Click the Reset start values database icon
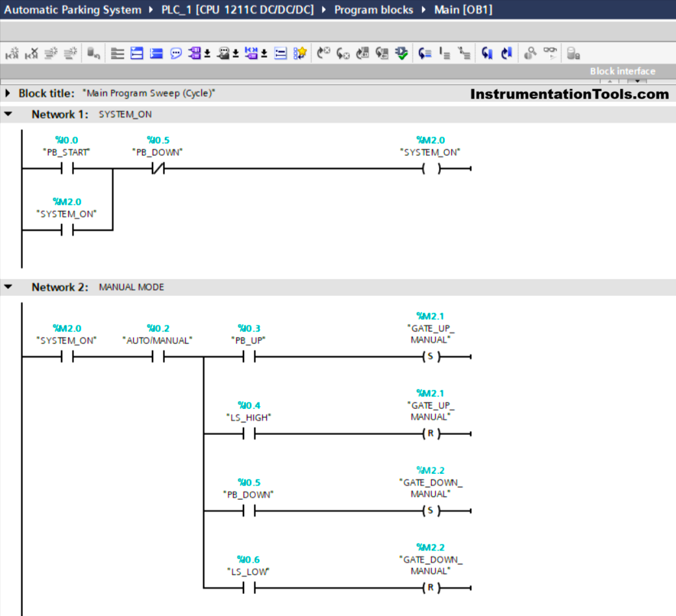 pyautogui.click(x=93, y=53)
